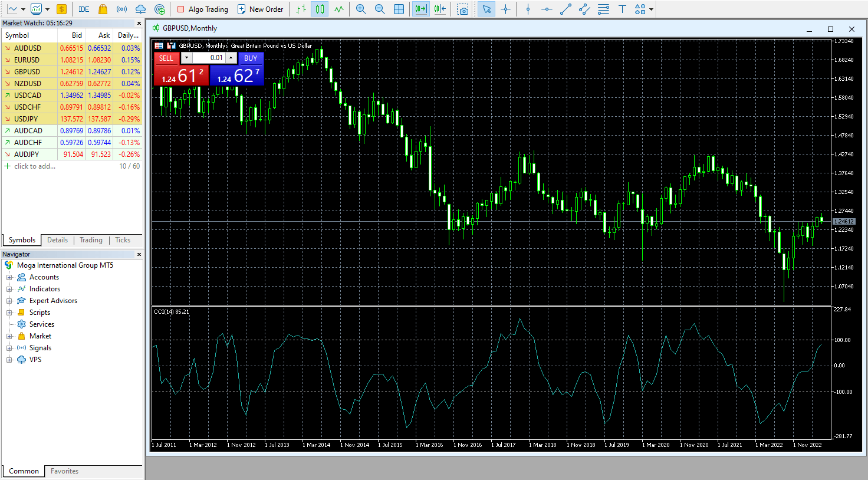Click the 1.24612 current price marker
The width and height of the screenshot is (868, 480).
coord(843,221)
